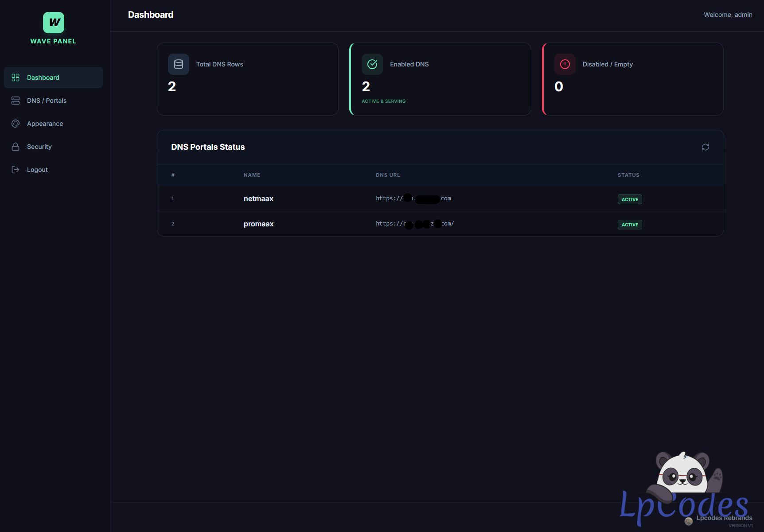Viewport: 764px width, 532px height.
Task: Click the Logout arrow icon
Action: [16, 170]
